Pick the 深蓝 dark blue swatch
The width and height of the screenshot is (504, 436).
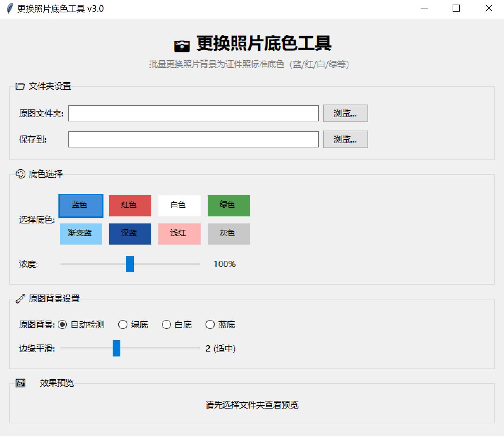click(130, 234)
